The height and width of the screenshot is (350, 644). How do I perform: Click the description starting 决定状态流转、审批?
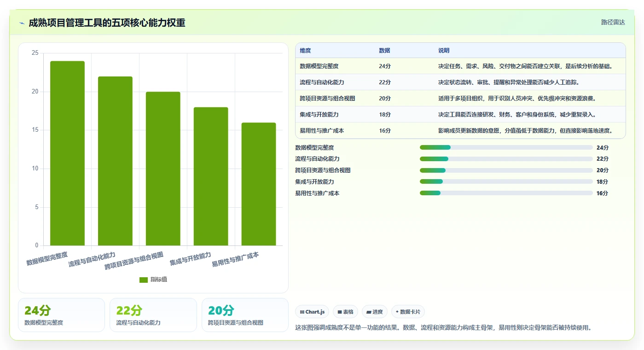point(509,82)
